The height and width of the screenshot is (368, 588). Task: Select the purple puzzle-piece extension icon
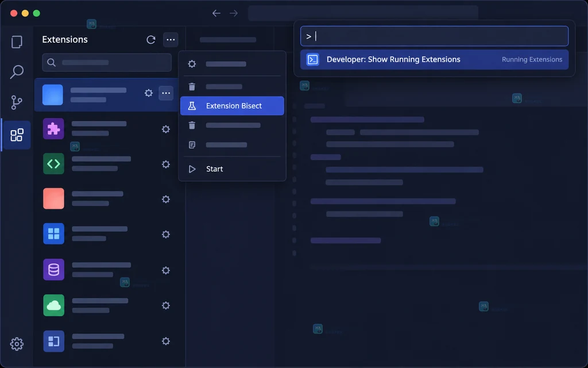53,129
